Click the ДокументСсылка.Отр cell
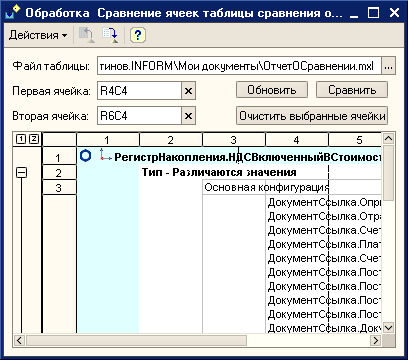The image size is (408, 360). (324, 216)
